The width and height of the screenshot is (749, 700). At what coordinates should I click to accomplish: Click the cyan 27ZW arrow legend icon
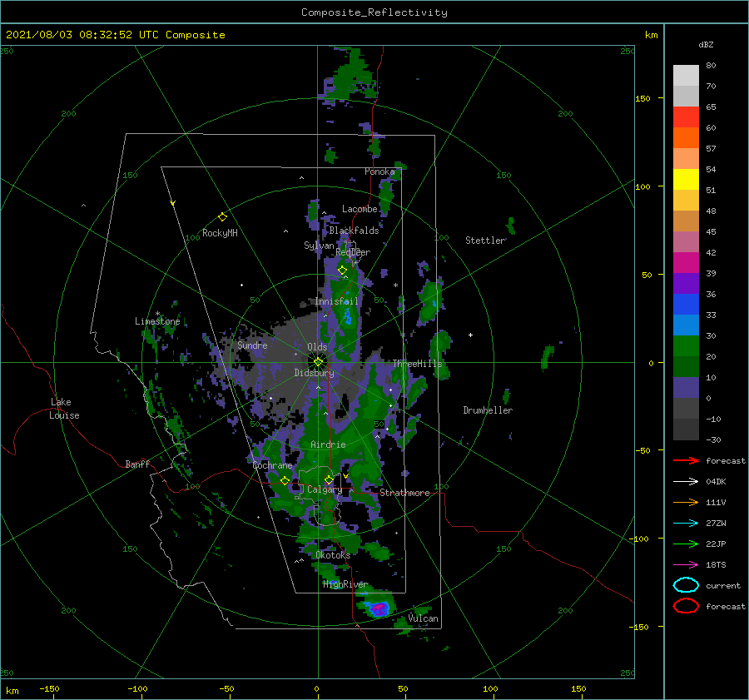tap(686, 524)
